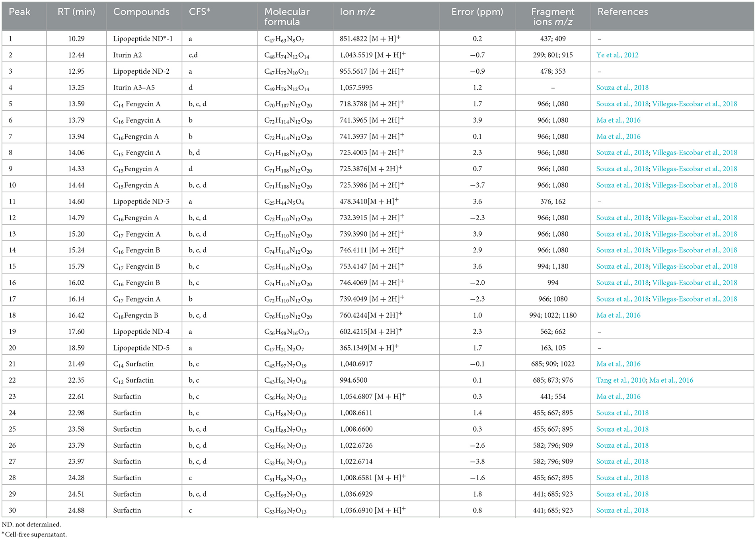Open Ma et al., 2016 in RT 13.79 row
The image size is (756, 540).
pos(618,120)
